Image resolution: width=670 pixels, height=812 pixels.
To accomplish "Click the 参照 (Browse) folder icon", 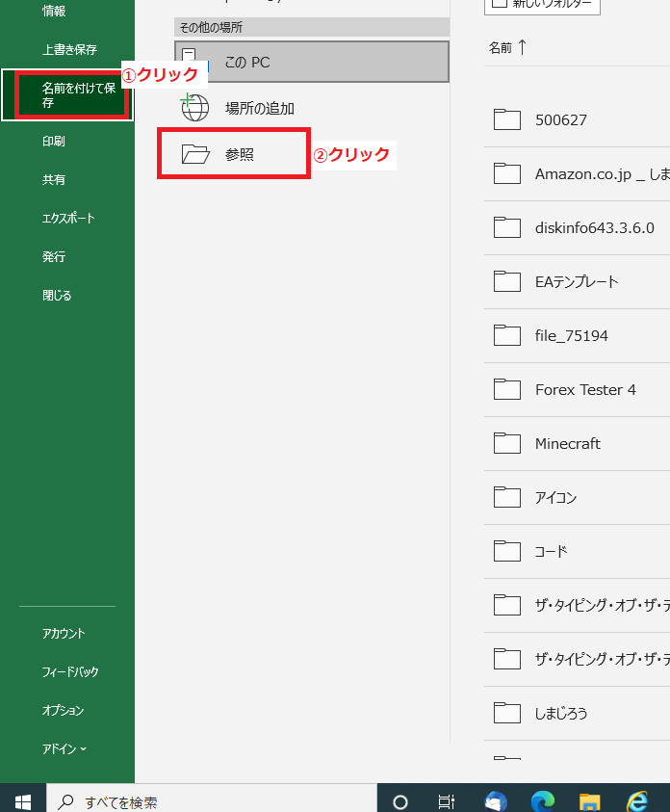I will click(x=195, y=154).
